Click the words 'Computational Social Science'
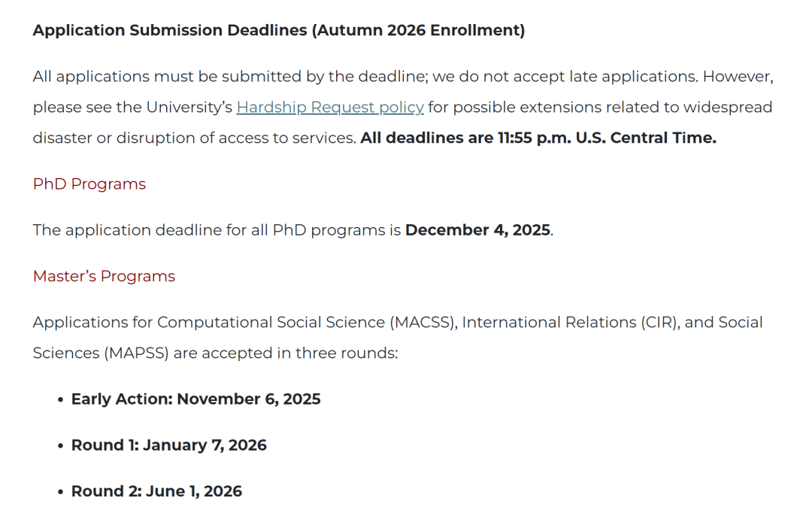 (271, 323)
